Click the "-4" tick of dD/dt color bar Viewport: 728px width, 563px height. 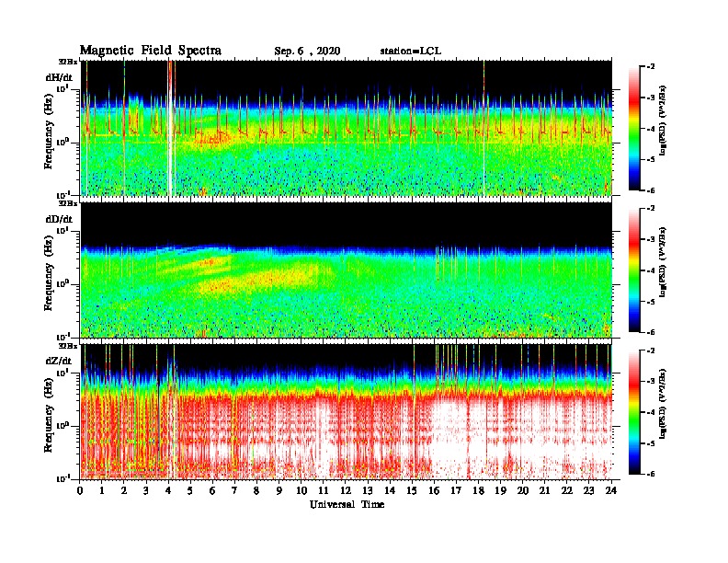coord(651,270)
